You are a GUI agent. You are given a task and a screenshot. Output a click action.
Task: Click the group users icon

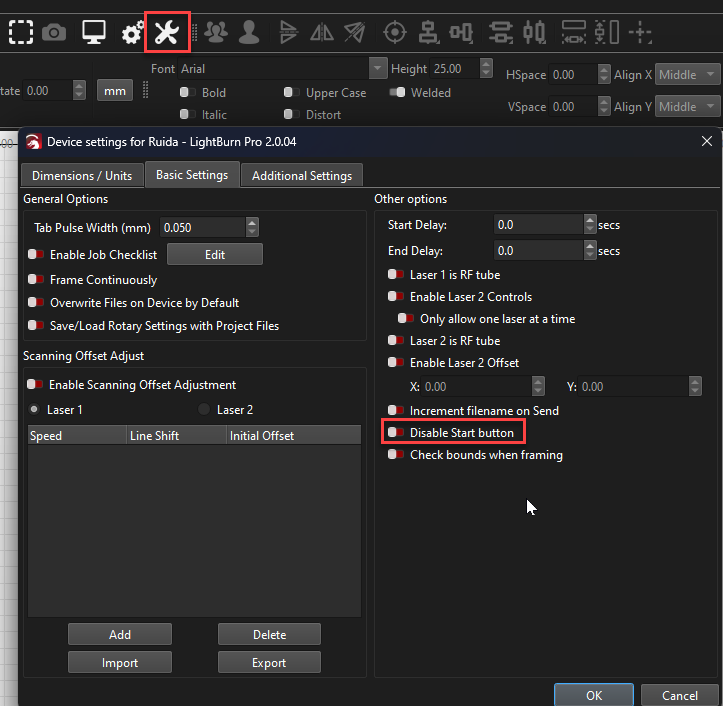pos(216,33)
